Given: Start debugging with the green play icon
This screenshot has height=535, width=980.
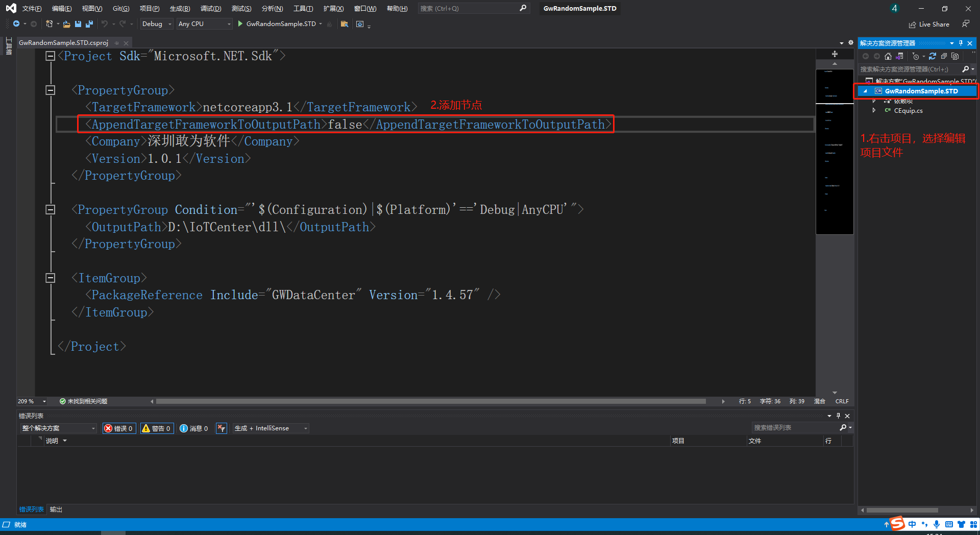Looking at the screenshot, I should [240, 24].
